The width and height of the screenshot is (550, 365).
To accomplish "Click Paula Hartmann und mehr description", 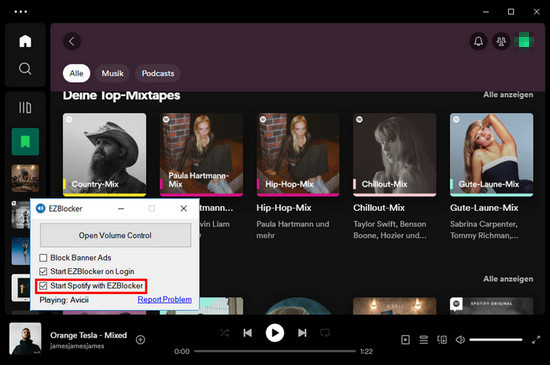I will click(x=293, y=230).
